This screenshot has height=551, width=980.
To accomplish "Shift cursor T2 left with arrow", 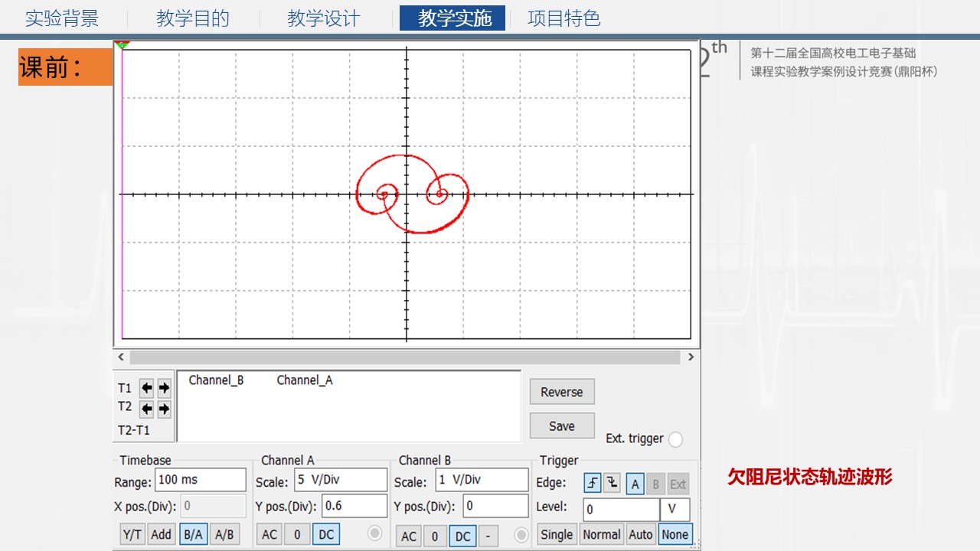I will [147, 409].
